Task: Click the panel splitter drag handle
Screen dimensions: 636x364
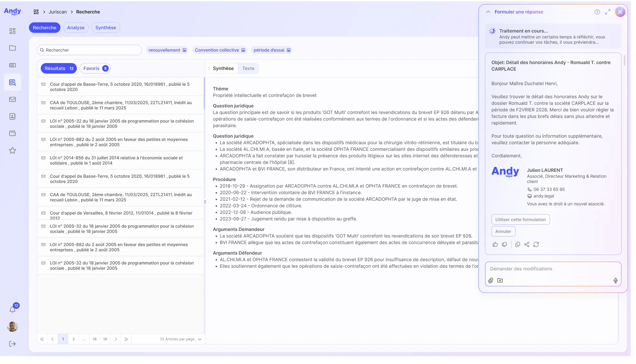Action: point(205,202)
